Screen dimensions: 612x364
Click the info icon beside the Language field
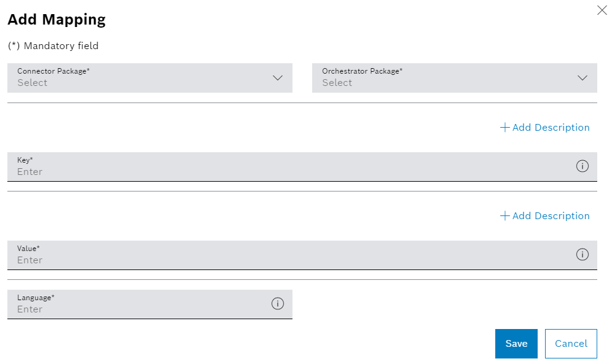(277, 303)
